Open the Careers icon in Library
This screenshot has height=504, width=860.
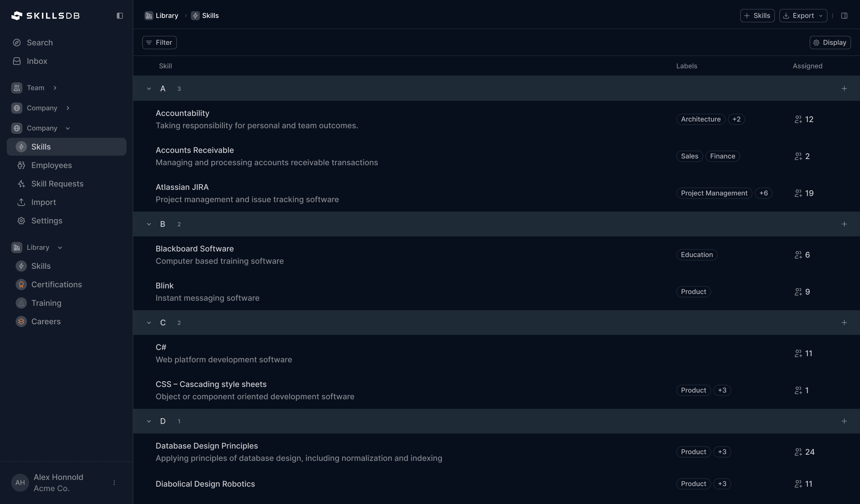click(x=21, y=321)
